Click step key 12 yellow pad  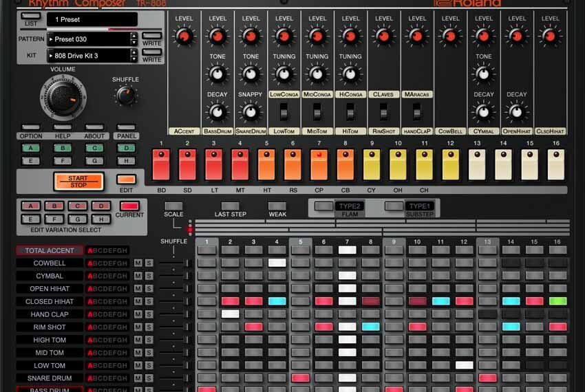451,164
